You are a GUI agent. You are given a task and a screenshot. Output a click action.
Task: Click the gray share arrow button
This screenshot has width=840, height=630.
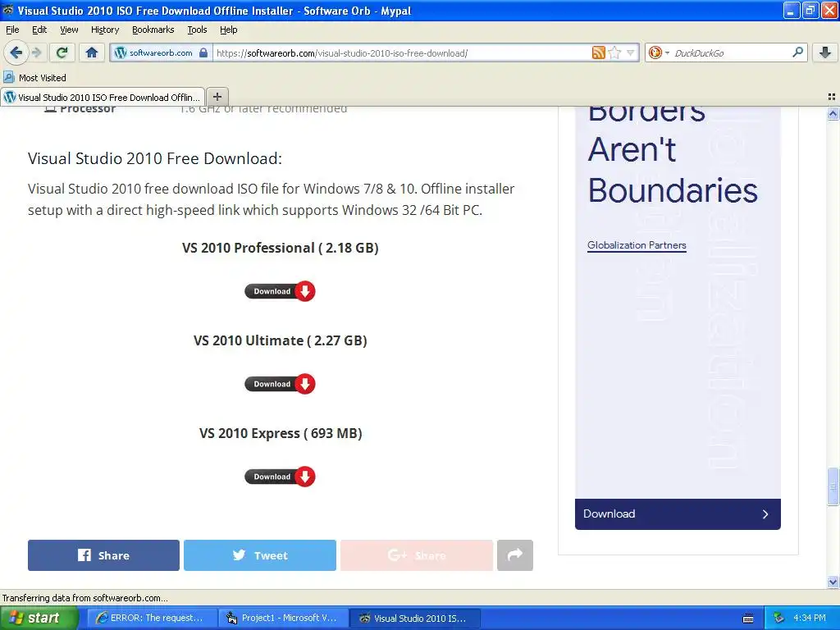(515, 555)
